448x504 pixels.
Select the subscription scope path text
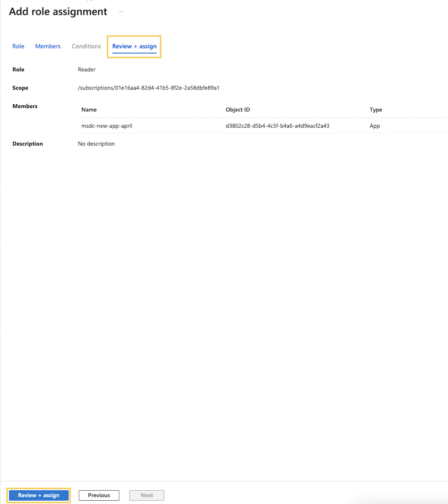click(x=149, y=88)
